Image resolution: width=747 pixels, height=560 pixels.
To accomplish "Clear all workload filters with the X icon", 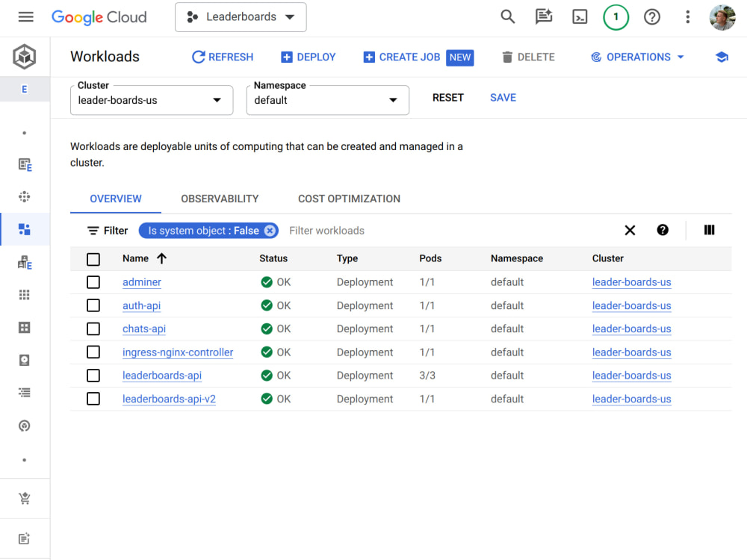I will click(x=630, y=230).
